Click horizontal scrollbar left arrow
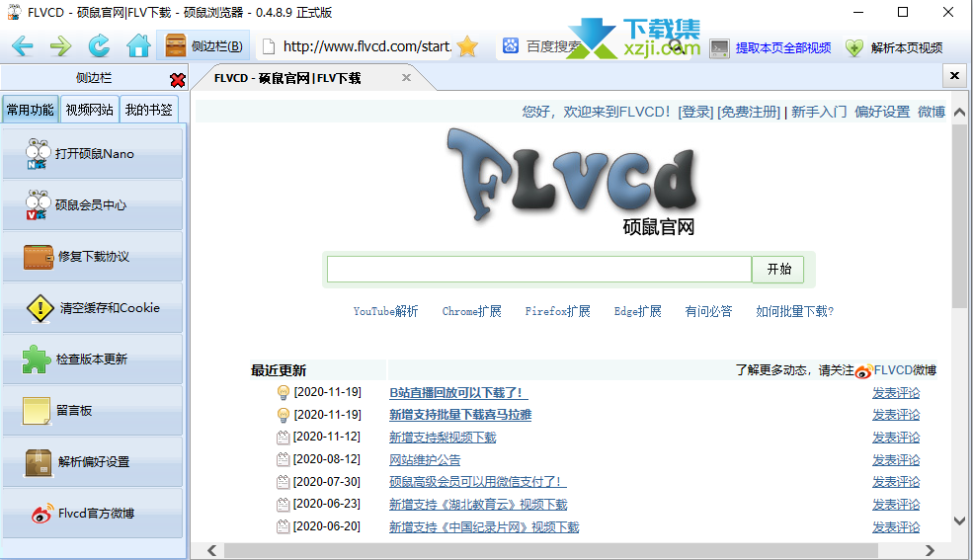This screenshot has width=973, height=560. tap(211, 551)
